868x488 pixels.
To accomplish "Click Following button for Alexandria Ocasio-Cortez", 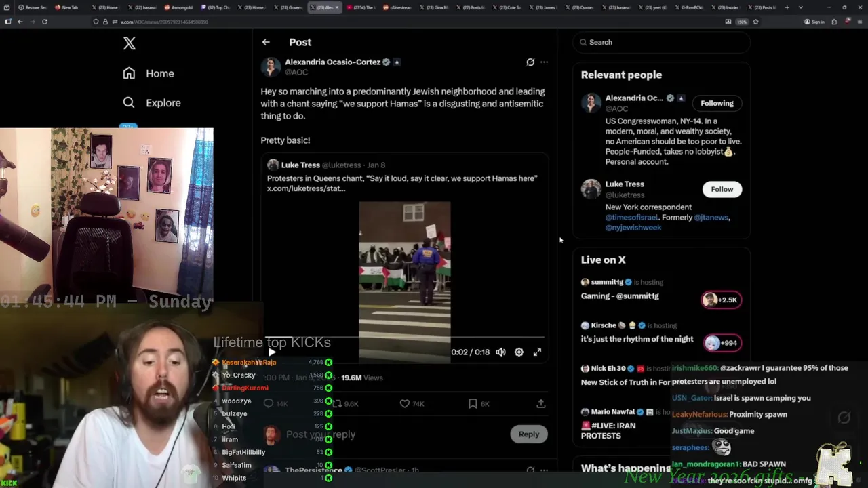I will 717,103.
